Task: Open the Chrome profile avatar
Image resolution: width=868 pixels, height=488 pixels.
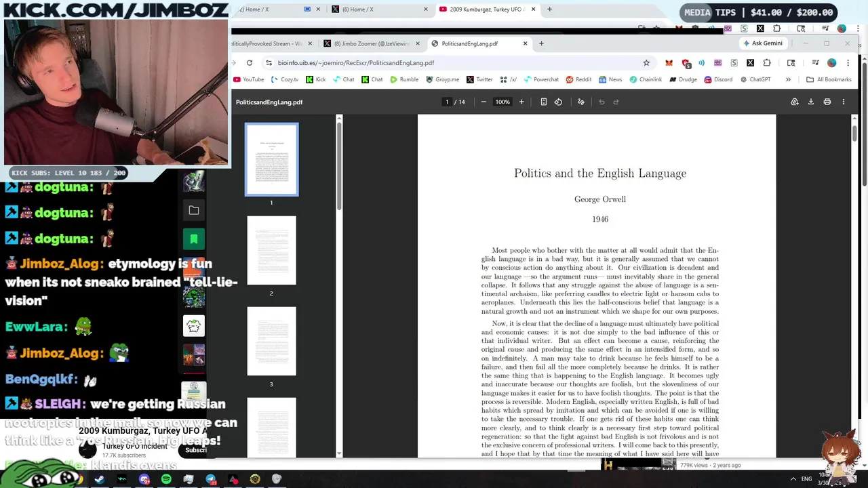Action: (x=831, y=62)
